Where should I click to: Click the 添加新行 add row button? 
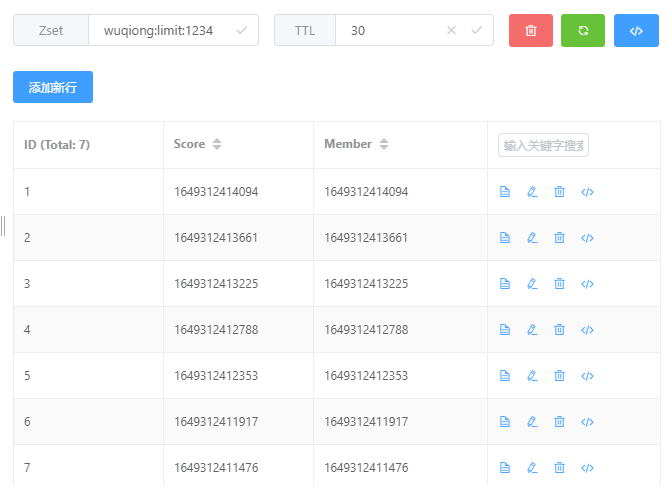(53, 87)
